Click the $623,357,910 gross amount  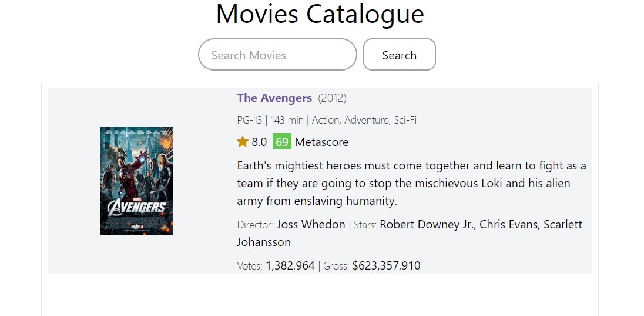point(387,265)
